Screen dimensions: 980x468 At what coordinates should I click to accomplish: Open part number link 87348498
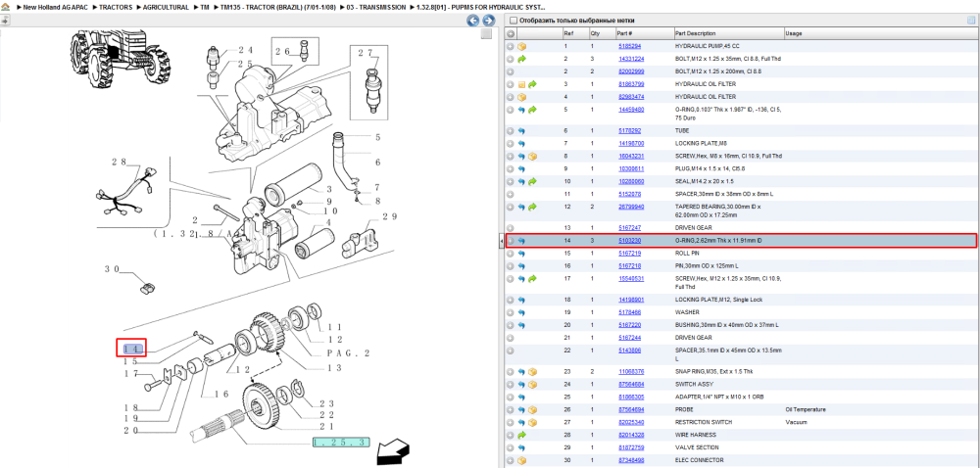(x=630, y=460)
